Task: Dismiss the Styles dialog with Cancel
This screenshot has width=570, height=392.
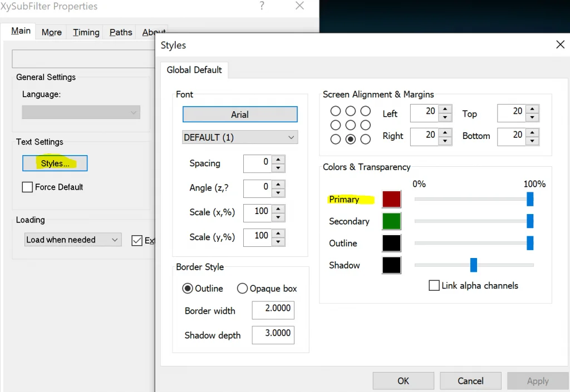Action: pyautogui.click(x=470, y=380)
